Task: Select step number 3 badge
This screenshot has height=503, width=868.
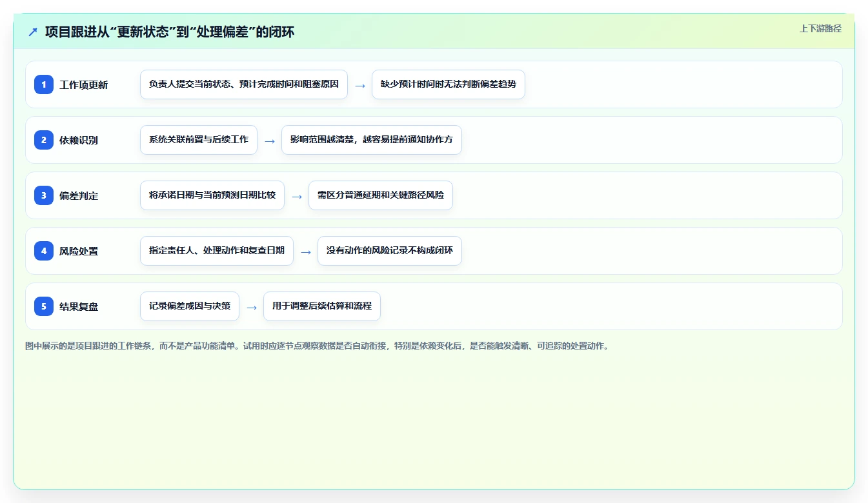Action: coord(44,195)
